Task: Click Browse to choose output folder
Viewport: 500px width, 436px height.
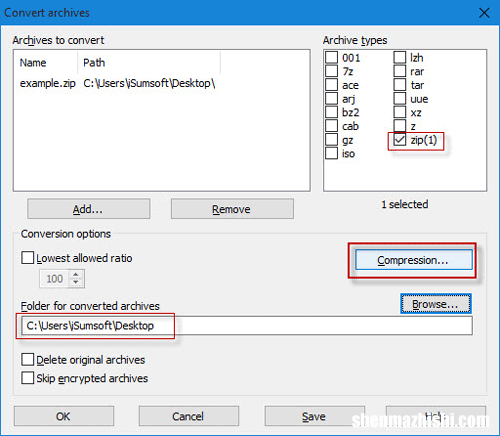Action: pos(436,304)
